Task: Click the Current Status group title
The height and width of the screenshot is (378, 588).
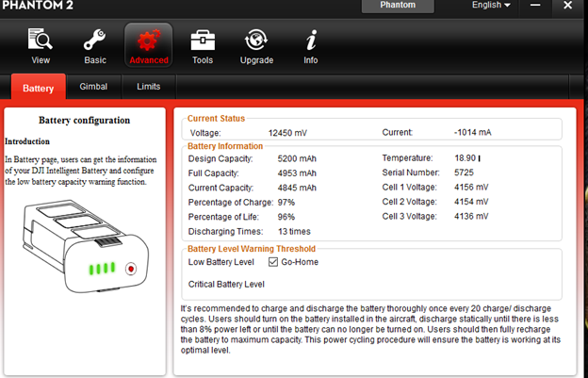Action: click(216, 119)
